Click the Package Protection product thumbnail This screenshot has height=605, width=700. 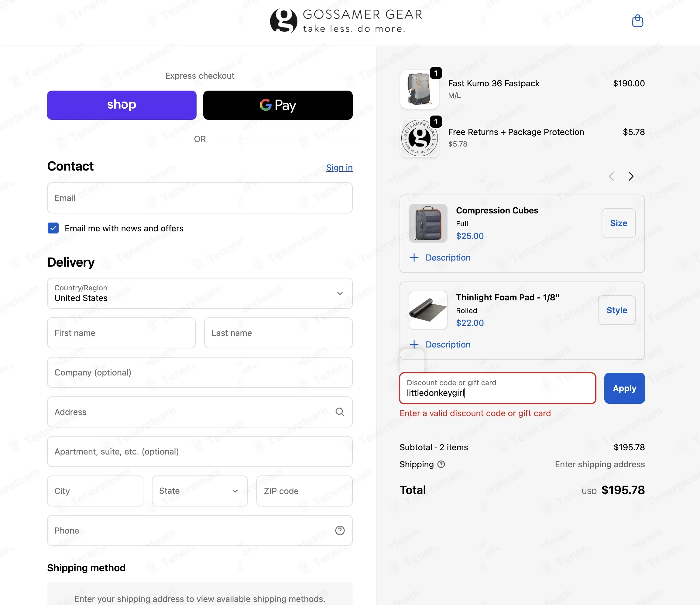[x=419, y=138]
